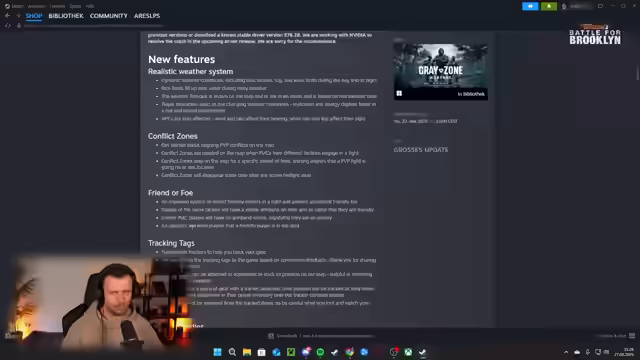Click the active Steam taskbar icon beside Xbox
640x360 pixels.
click(x=423, y=352)
